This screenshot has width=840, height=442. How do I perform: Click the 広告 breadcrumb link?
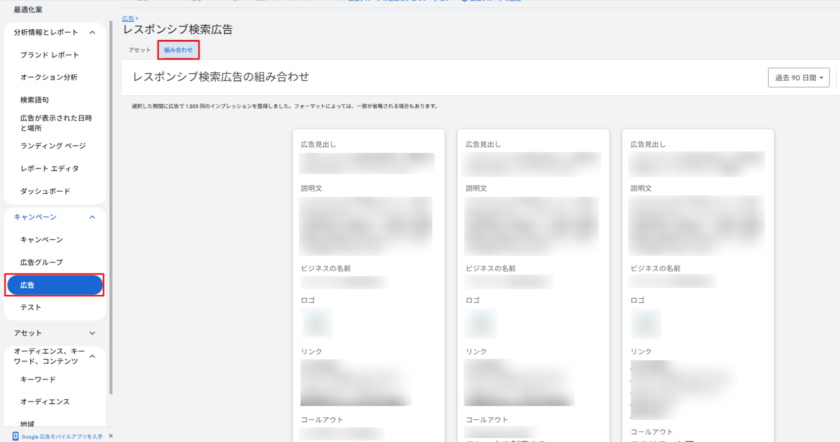128,18
